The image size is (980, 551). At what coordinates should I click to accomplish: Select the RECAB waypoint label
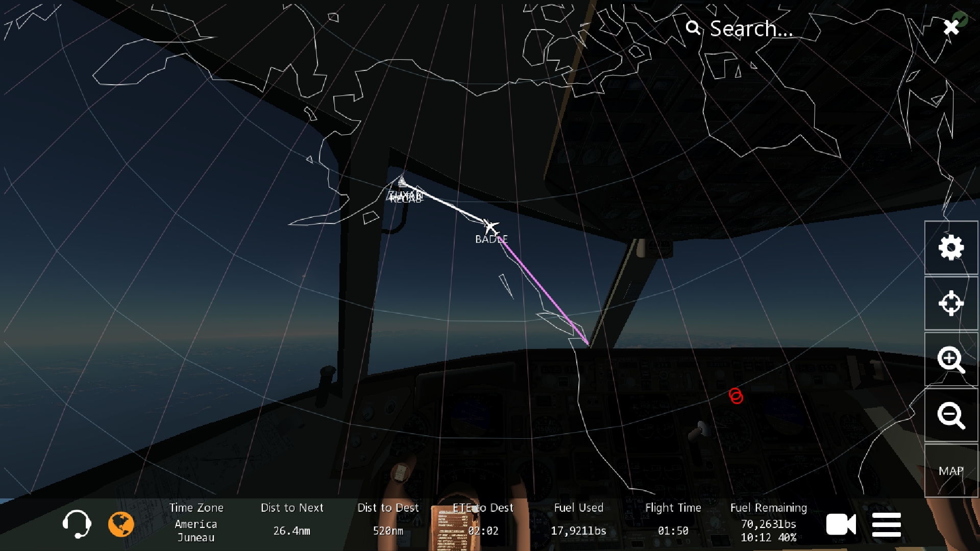point(406,199)
